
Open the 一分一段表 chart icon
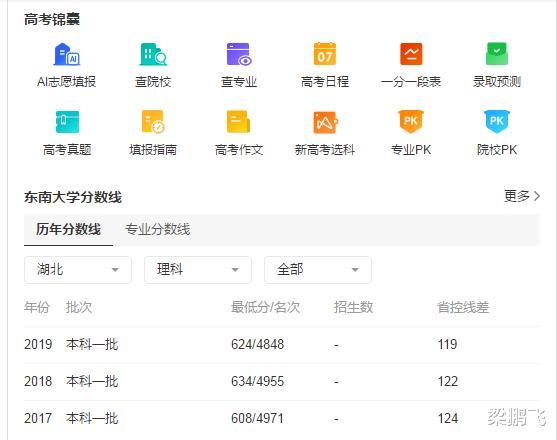[411, 54]
